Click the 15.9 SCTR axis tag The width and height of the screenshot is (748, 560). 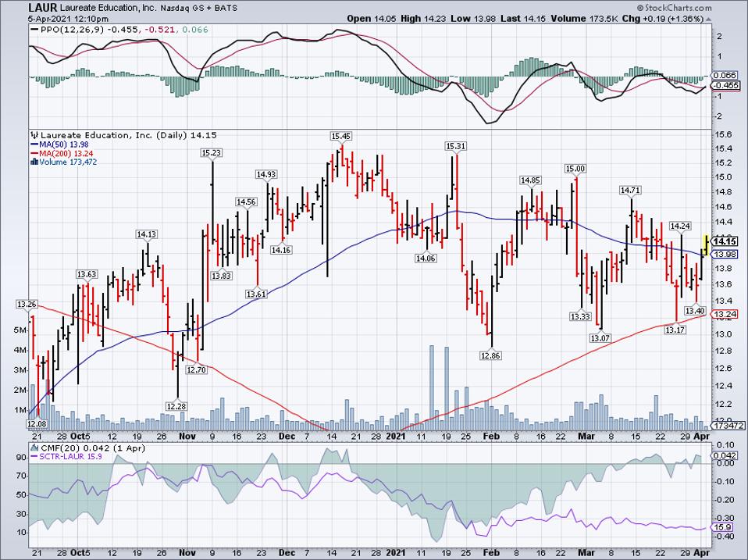pyautogui.click(x=723, y=527)
